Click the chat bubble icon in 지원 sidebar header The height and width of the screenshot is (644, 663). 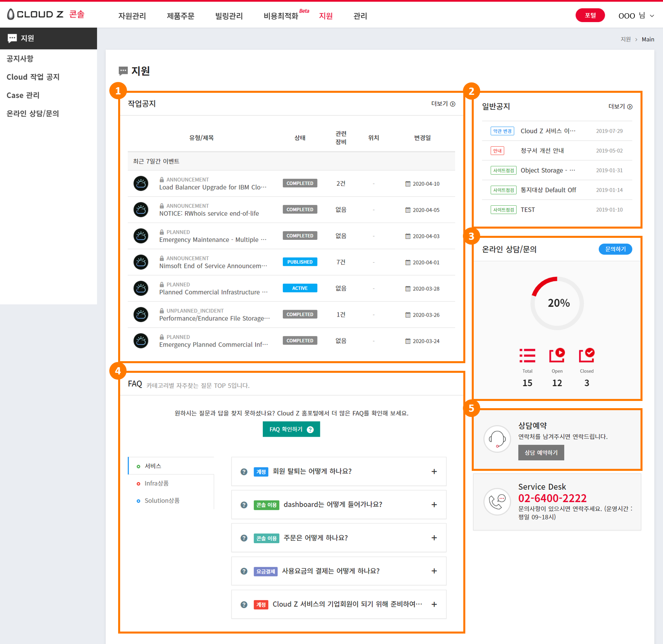pos(12,38)
